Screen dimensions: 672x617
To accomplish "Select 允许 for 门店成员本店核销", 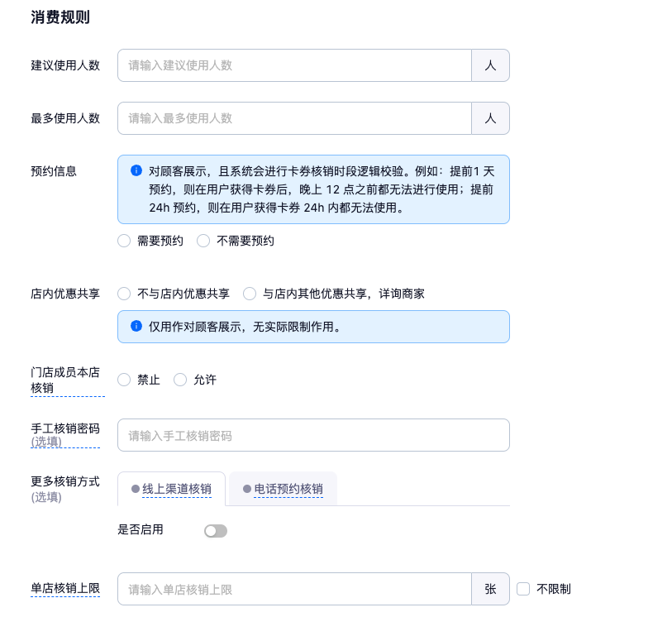I will pos(180,380).
